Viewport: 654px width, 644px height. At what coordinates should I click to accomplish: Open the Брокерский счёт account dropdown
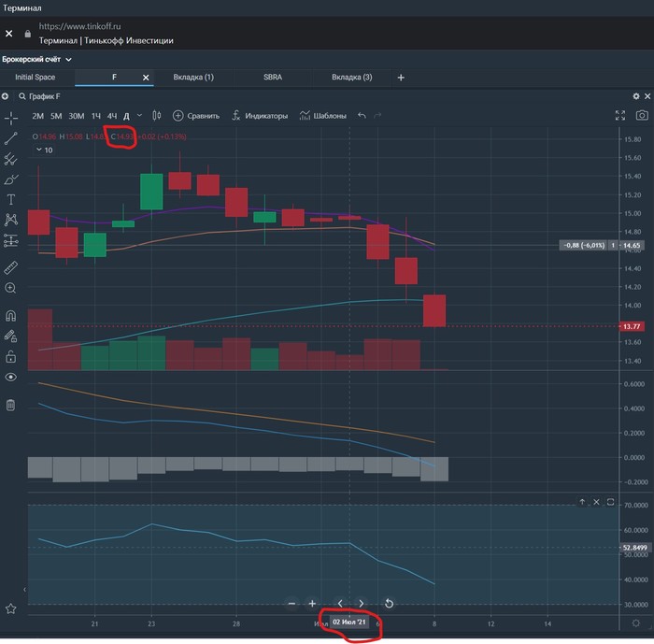point(36,59)
